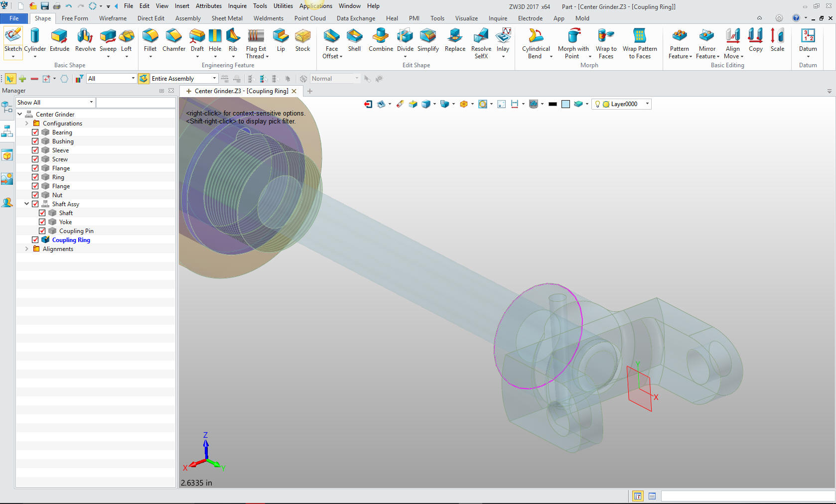Open the Wireframe ribbon tab
836x504 pixels.
point(113,18)
